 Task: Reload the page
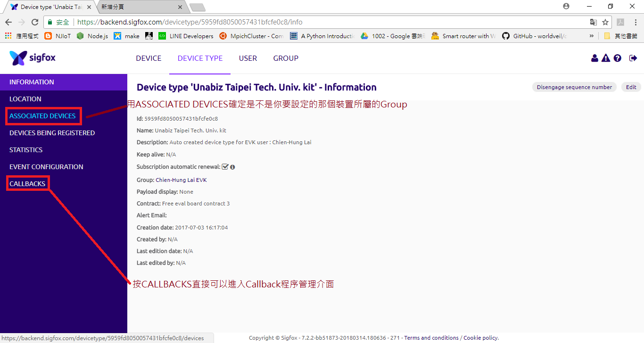point(35,22)
